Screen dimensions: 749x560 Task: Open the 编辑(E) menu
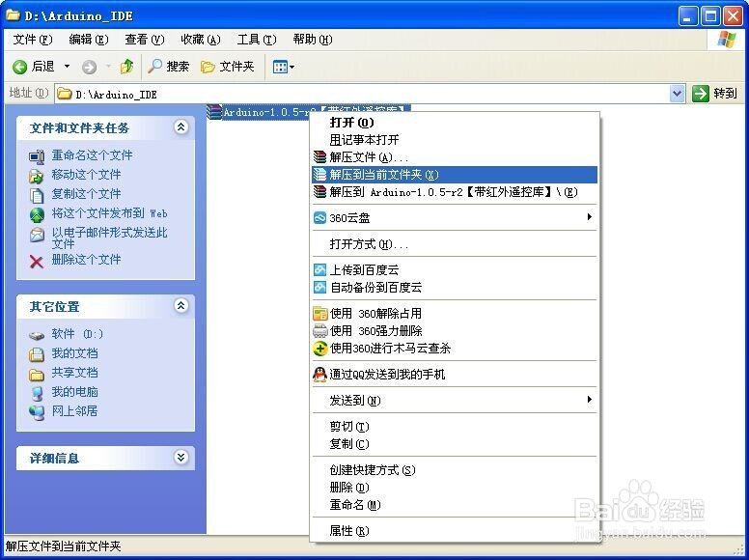(89, 40)
